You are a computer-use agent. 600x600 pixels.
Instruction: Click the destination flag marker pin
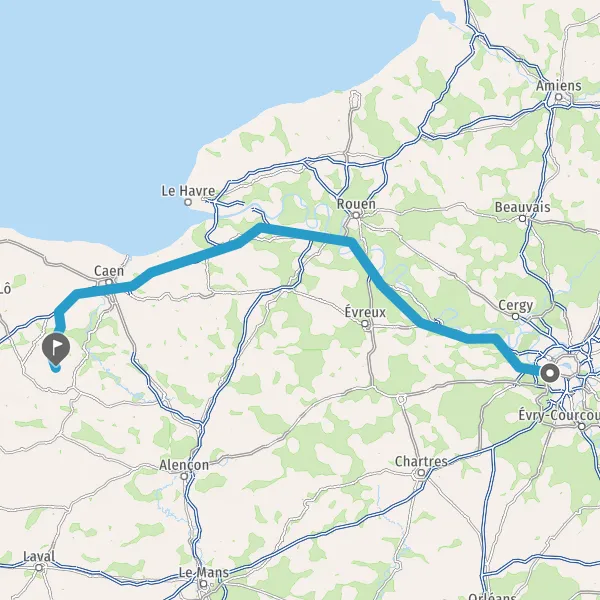click(x=56, y=348)
